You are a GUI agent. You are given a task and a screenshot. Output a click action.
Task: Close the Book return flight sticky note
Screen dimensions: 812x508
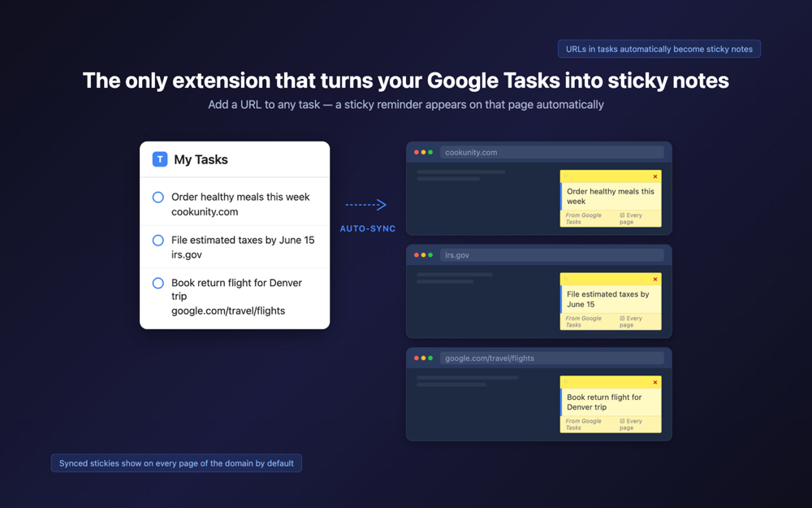pyautogui.click(x=655, y=382)
